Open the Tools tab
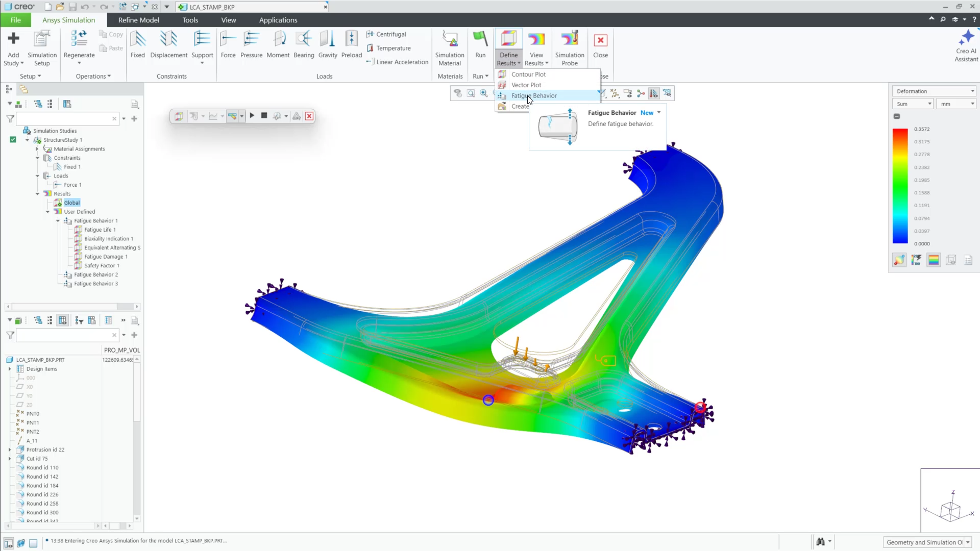 tap(190, 20)
